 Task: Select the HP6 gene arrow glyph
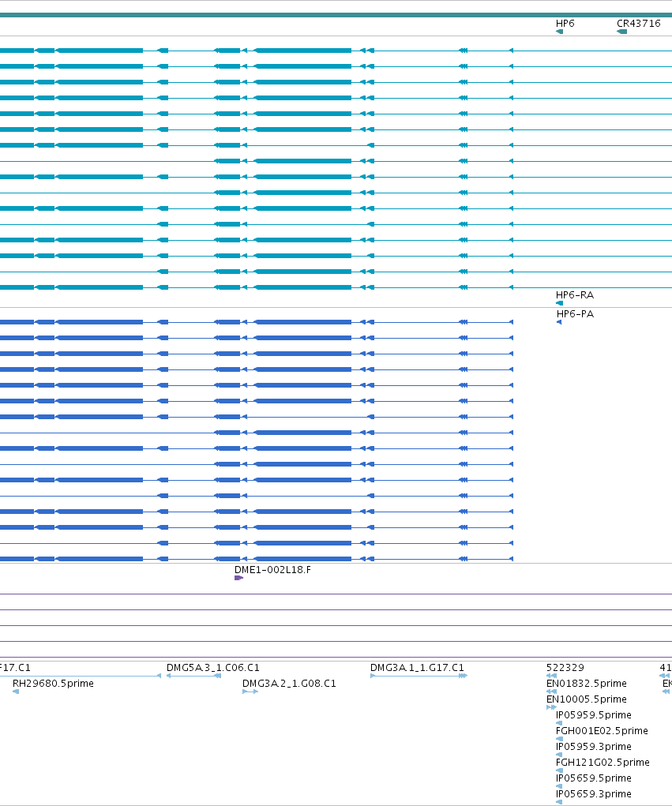[559, 32]
